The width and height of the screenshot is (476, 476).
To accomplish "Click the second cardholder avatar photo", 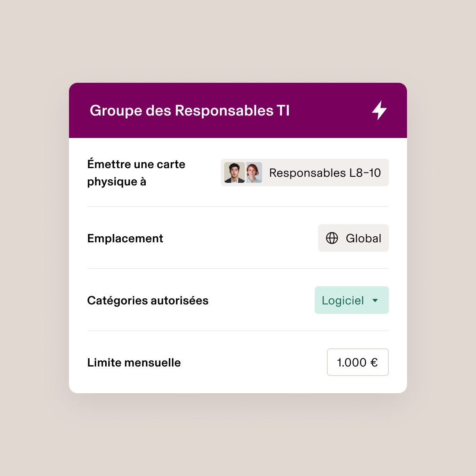I will [254, 172].
